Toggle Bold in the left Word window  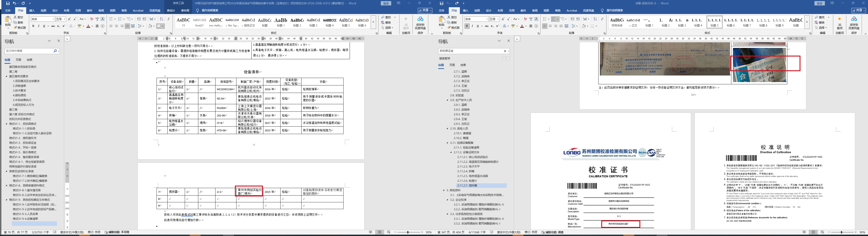(x=33, y=26)
